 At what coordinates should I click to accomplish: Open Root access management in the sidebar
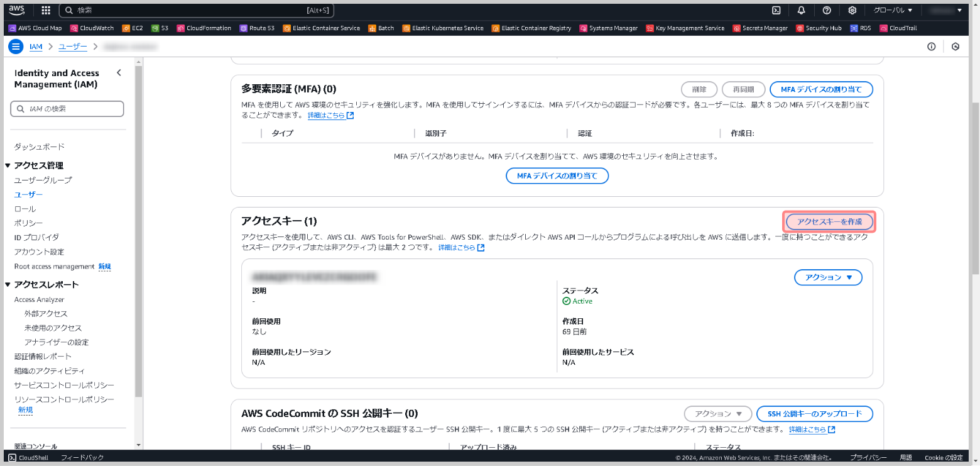tap(55, 267)
